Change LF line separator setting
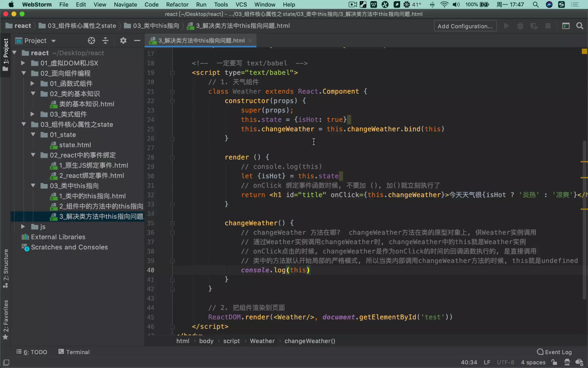The image size is (588, 368). tap(487, 362)
